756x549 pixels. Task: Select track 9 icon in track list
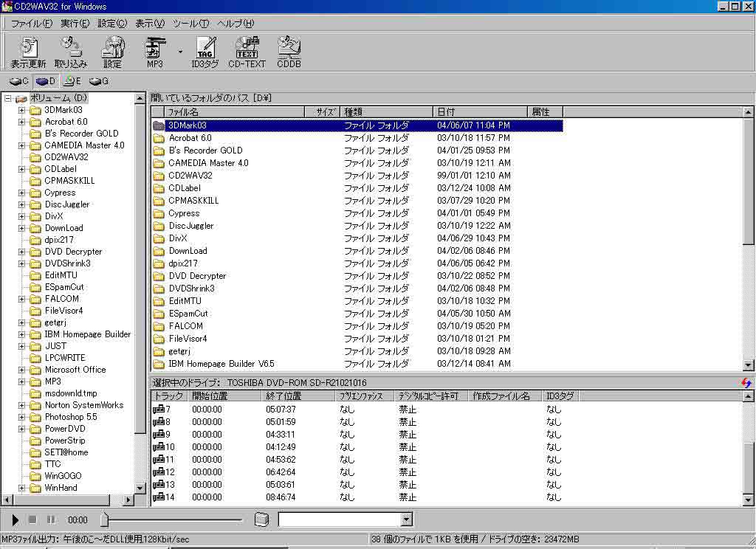click(x=158, y=435)
